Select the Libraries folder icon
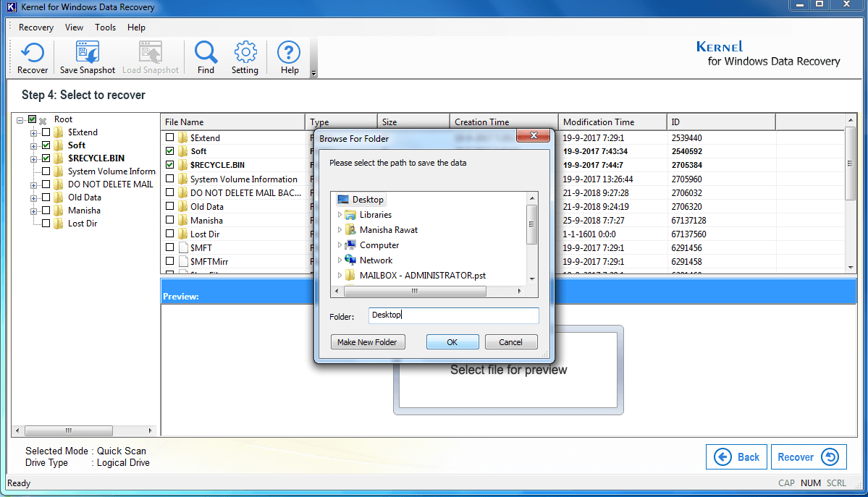Screen dimensions: 868x497 click(350, 215)
